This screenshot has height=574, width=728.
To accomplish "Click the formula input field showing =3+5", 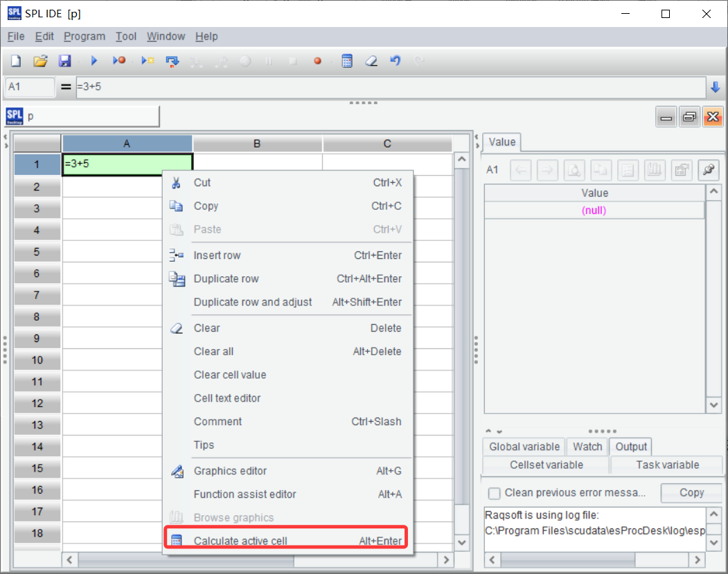I will (x=388, y=87).
